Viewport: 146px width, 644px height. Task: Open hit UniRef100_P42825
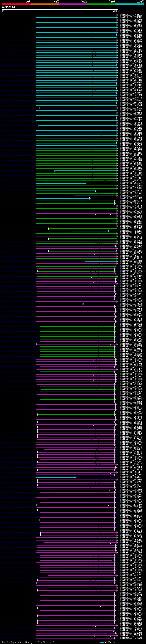pyautogui.click(x=131, y=15)
